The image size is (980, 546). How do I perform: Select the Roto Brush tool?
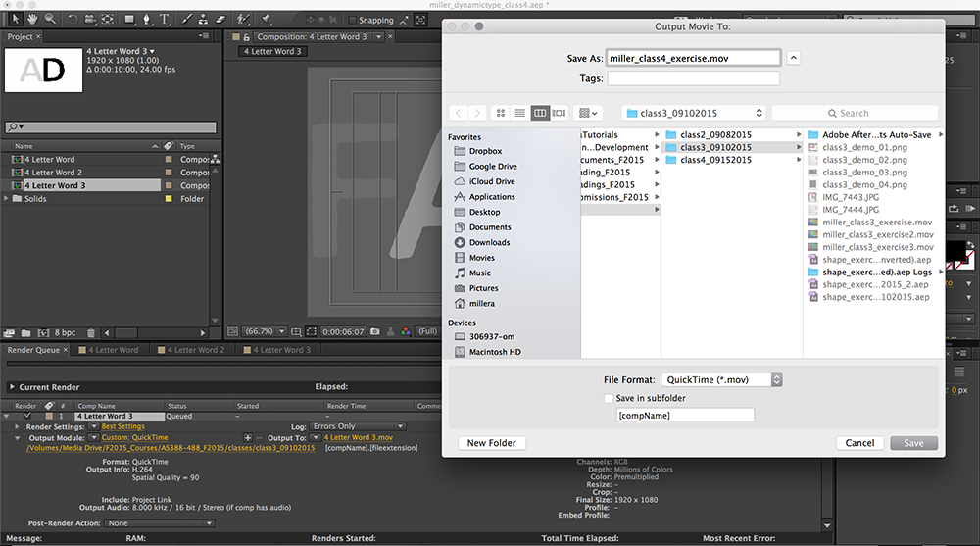[244, 20]
